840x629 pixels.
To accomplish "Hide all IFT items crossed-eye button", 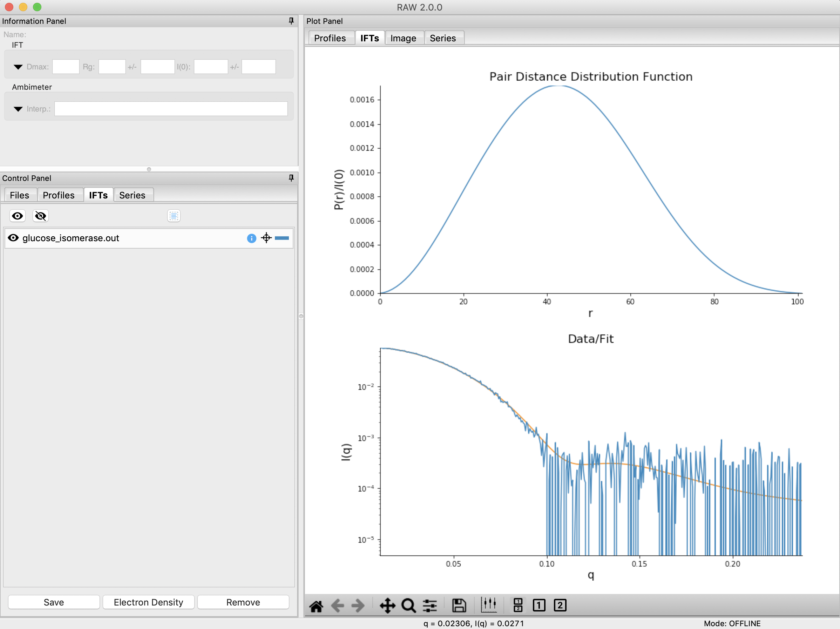I will 40,216.
